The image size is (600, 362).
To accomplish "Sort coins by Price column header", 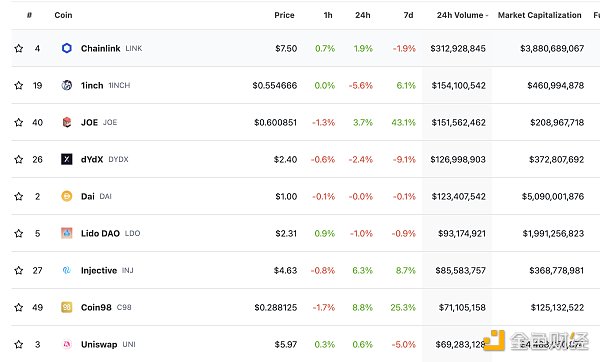I will 284,15.
